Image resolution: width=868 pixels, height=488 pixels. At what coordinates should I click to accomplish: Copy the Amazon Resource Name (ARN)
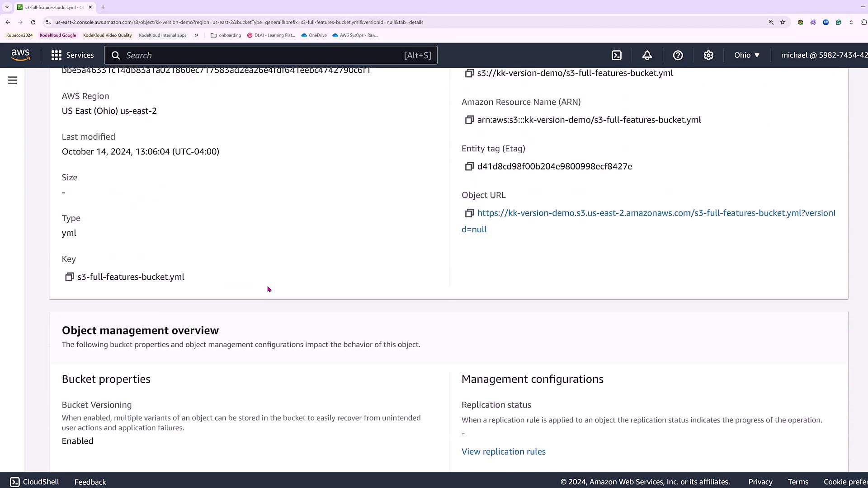469,120
